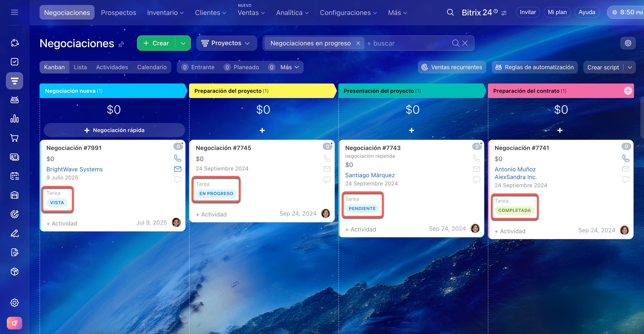Open the Proyectos pipeline dropdown
Viewport: 644px width, 334px height.
click(226, 43)
